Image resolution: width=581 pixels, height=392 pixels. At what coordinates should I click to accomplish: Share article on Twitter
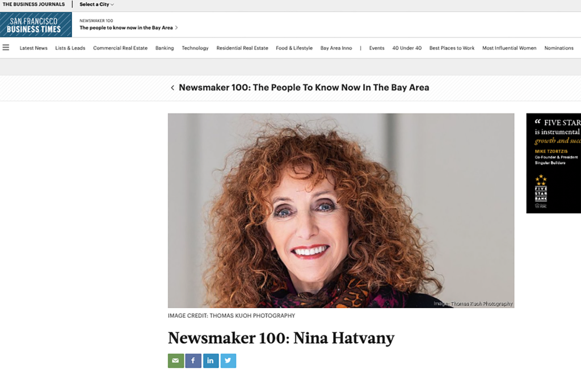228,360
